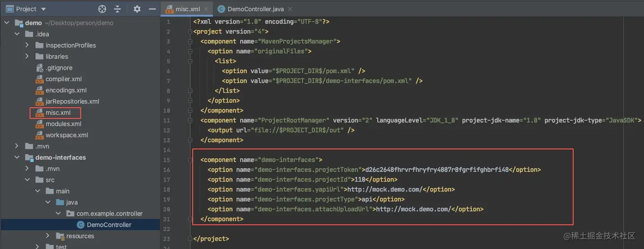Viewport: 644px width, 249px height.
Task: Open Project panel settings gear
Action: point(137,9)
